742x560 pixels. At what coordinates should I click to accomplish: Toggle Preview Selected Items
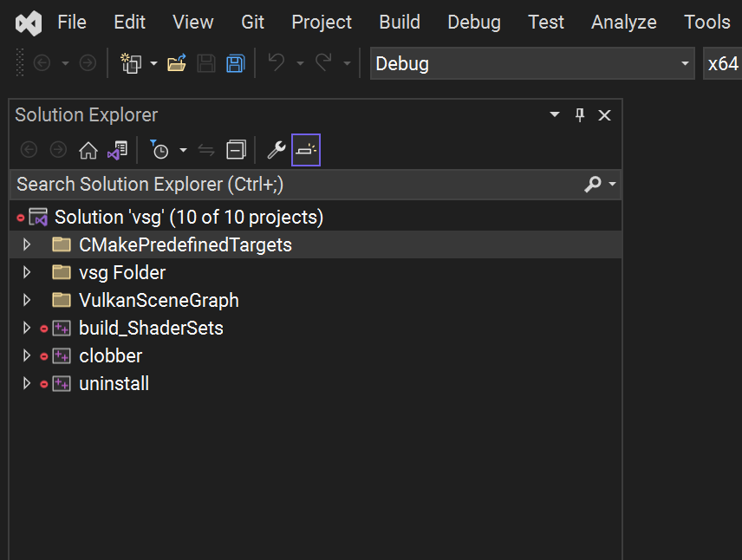tap(305, 149)
